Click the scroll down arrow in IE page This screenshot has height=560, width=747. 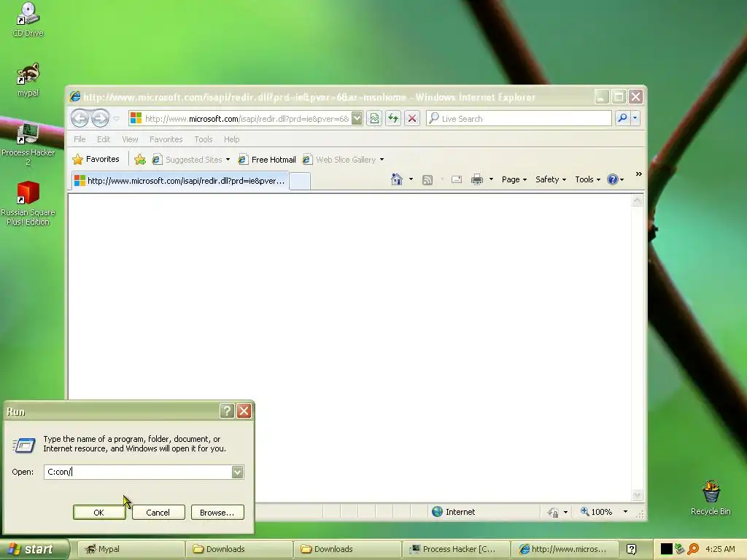point(638,495)
